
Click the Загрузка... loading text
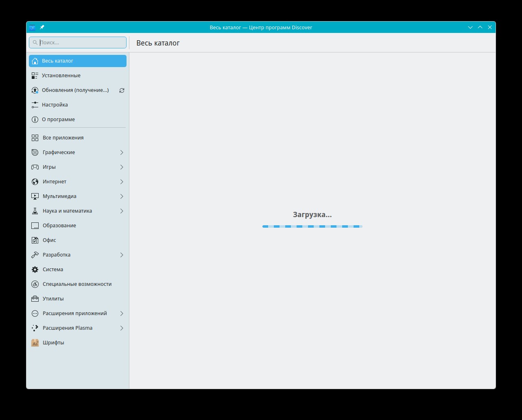[x=312, y=215]
